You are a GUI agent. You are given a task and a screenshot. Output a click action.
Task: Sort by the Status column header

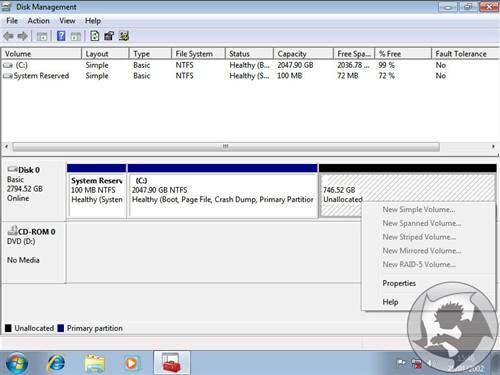[249, 54]
